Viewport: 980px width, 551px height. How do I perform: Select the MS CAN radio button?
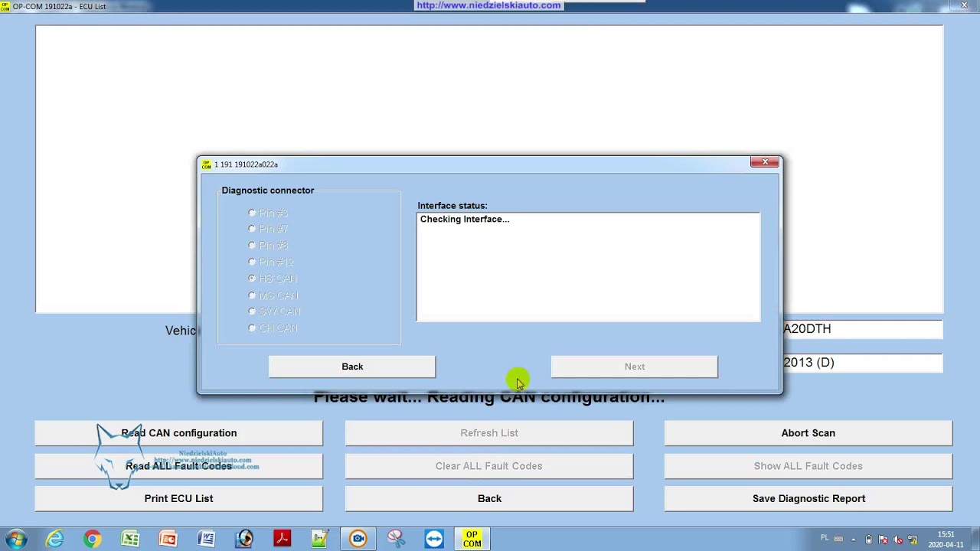click(x=252, y=295)
